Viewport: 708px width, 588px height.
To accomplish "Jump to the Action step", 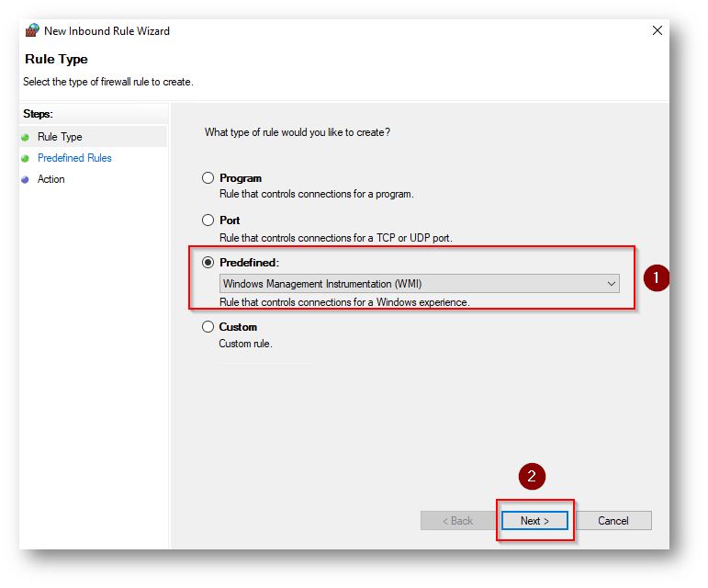I will [x=51, y=179].
